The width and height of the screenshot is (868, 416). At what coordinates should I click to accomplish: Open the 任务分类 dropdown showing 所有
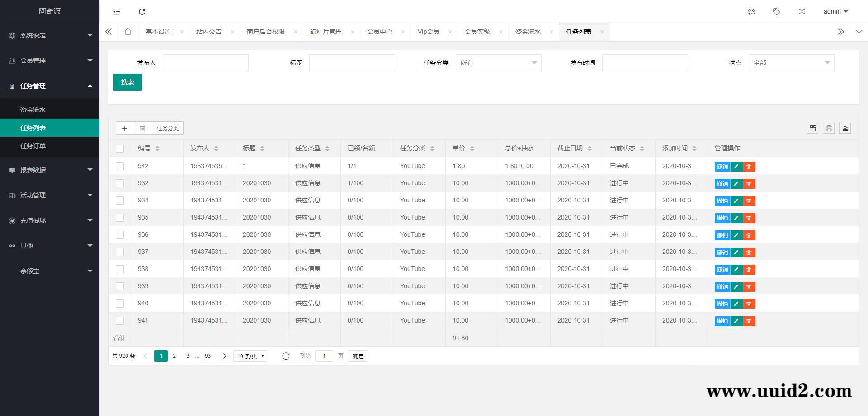[x=498, y=63]
